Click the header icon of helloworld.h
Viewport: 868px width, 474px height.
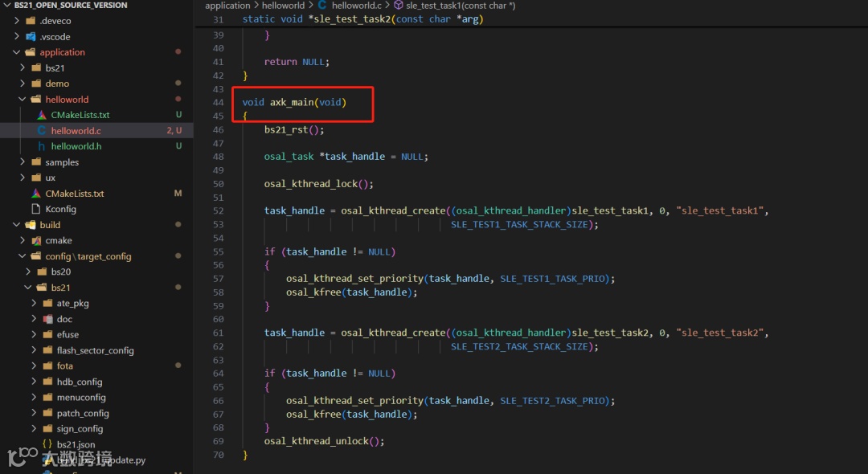pyautogui.click(x=42, y=146)
